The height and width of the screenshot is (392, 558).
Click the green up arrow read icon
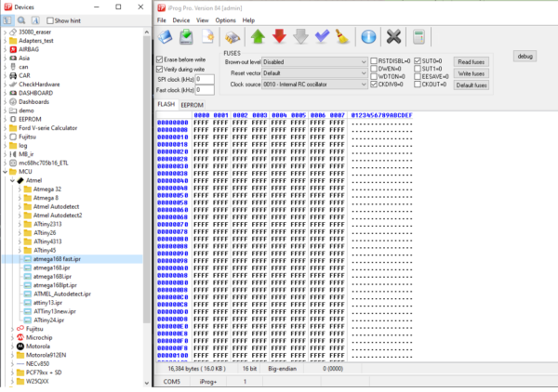258,36
